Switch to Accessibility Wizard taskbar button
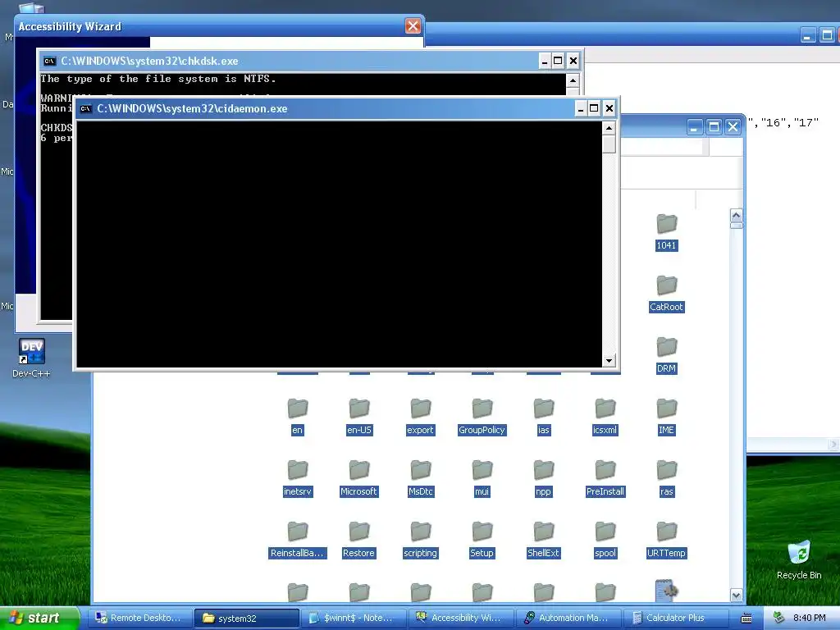Viewport: 840px width, 630px height. 461,618
